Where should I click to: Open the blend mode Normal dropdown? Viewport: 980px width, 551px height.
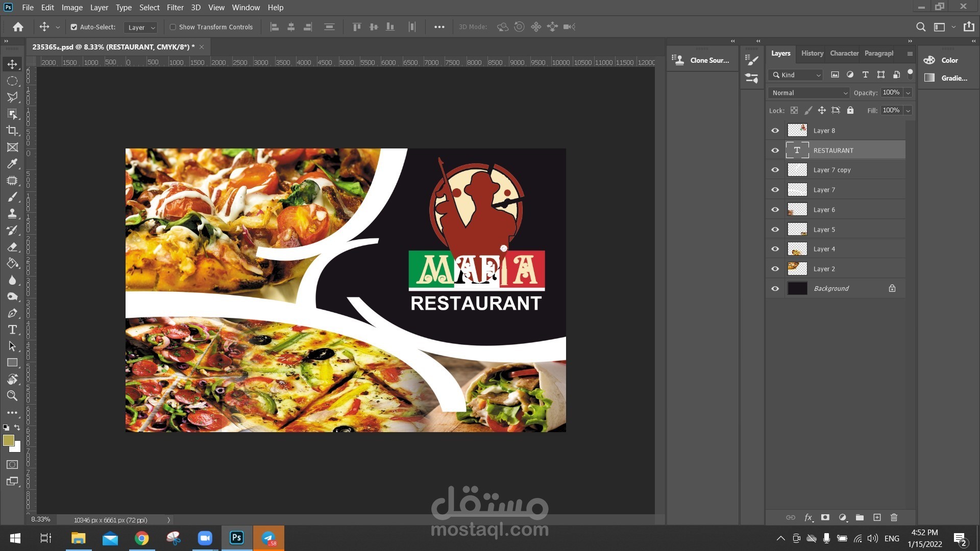click(809, 93)
